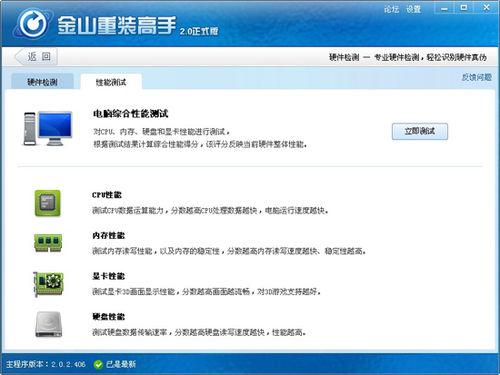
Task: Click the 测试显卡3D画面显示性能 description line
Action: pyautogui.click(x=206, y=292)
